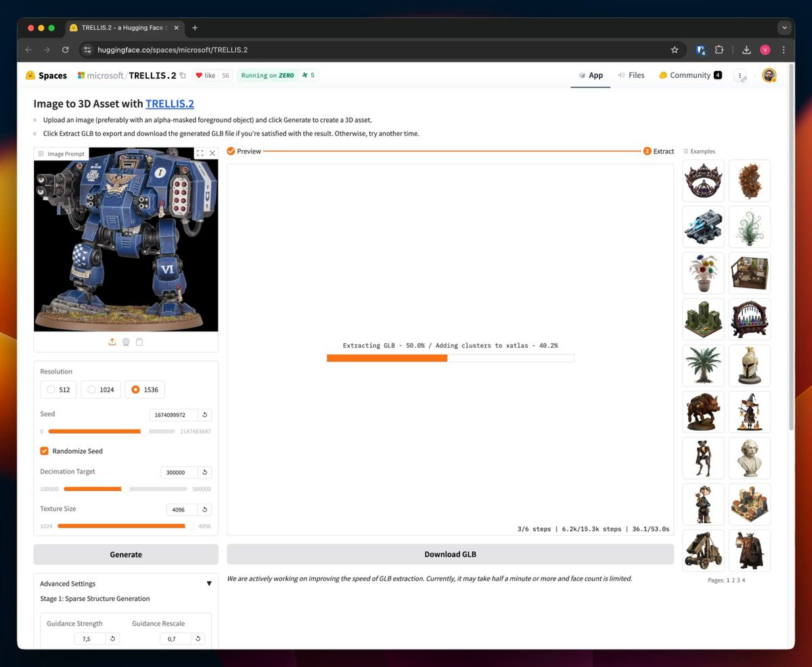This screenshot has width=812, height=667.
Task: Click the Texture Size number field
Action: (181, 509)
